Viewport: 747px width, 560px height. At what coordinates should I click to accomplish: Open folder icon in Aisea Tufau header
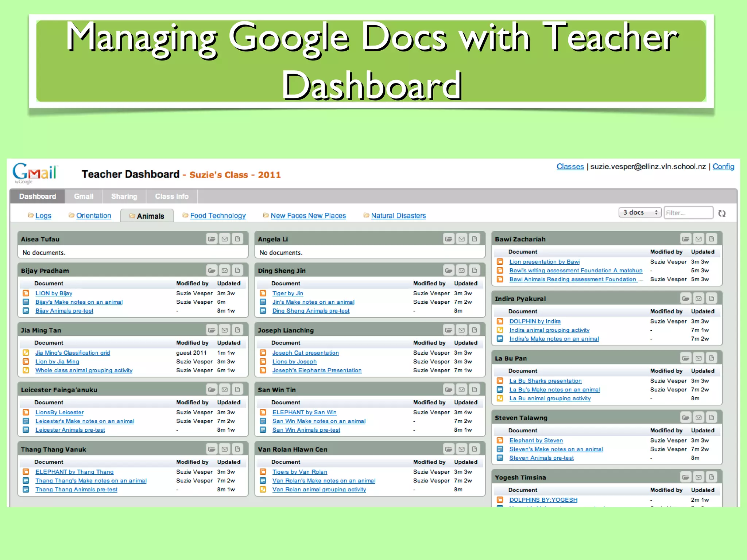(x=212, y=239)
